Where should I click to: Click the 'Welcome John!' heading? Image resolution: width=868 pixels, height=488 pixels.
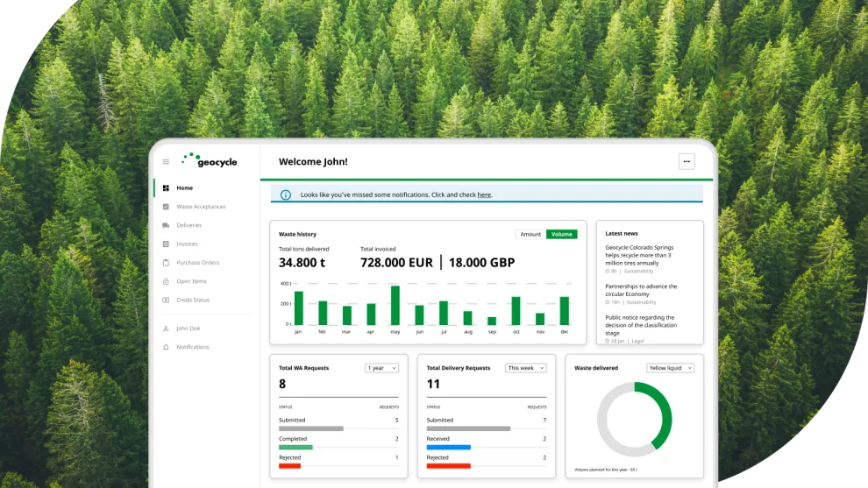[313, 161]
